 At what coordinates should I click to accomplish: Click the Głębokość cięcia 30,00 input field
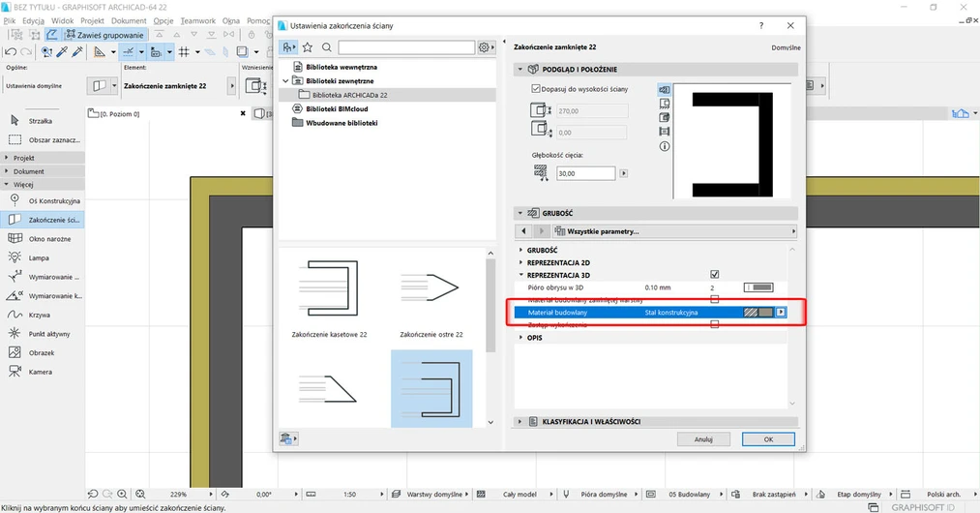tap(585, 173)
